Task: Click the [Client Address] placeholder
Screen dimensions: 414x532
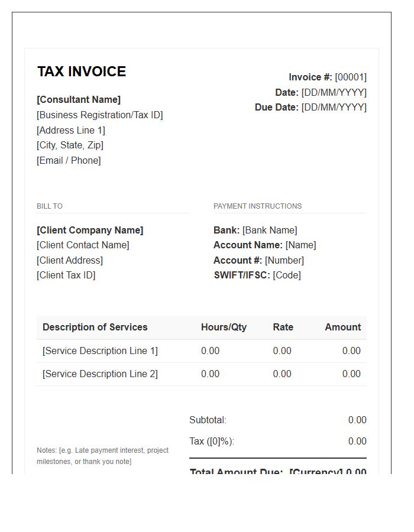Action: click(x=70, y=260)
